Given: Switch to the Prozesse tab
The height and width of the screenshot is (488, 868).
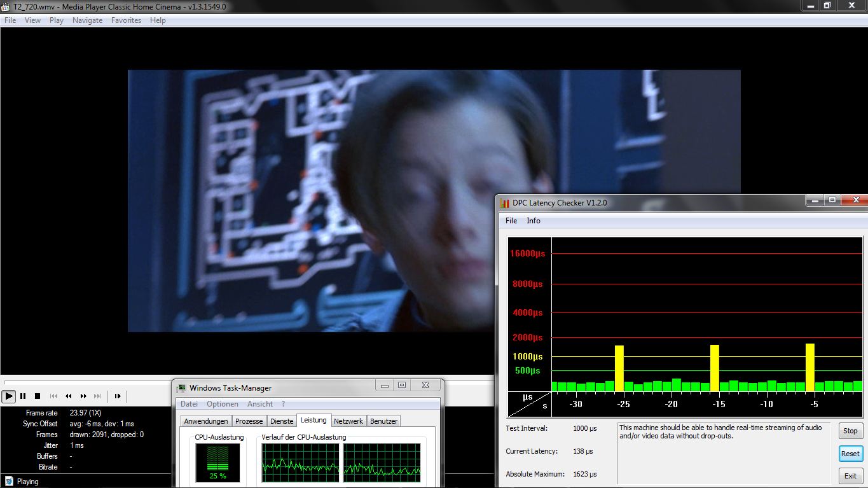Looking at the screenshot, I should 249,421.
